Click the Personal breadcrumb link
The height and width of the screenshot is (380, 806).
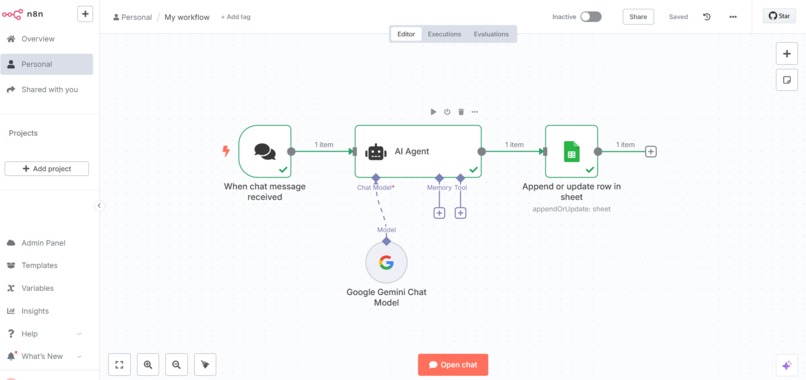[x=133, y=17]
